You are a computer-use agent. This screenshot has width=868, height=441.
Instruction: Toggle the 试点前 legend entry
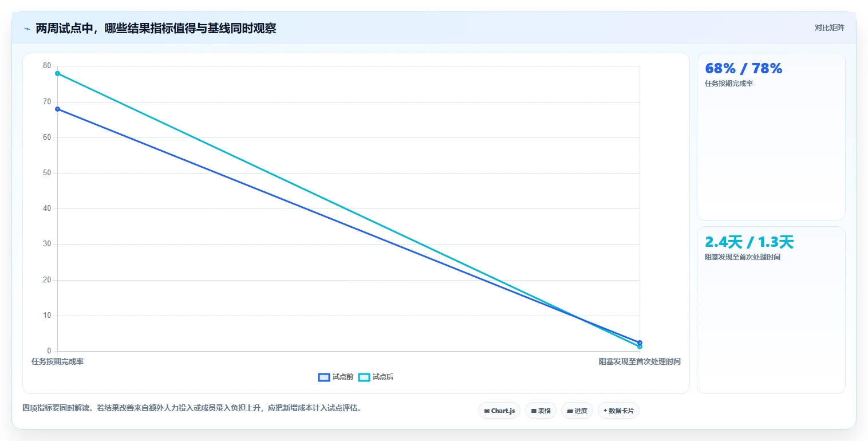[x=336, y=377]
